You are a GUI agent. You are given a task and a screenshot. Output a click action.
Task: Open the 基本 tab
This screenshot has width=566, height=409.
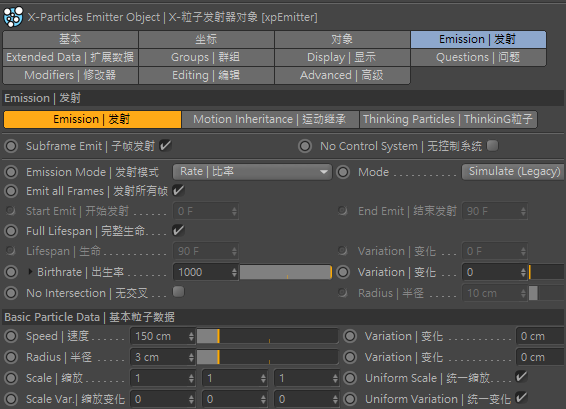pos(70,39)
